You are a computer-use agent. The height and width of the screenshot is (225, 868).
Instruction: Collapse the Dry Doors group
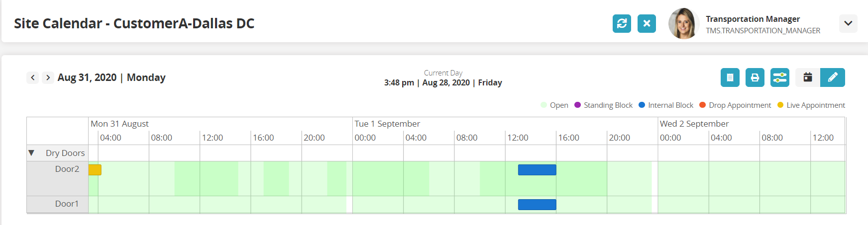click(31, 153)
